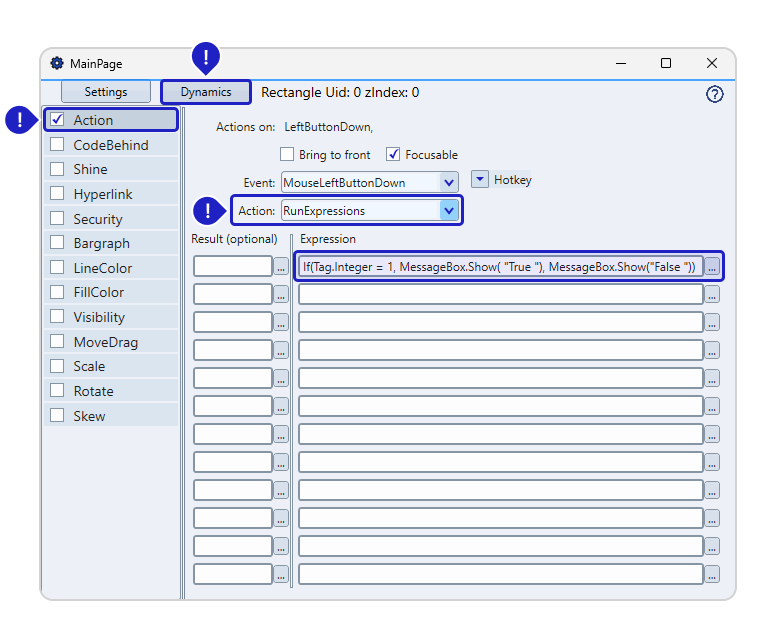This screenshot has height=639, width=775.
Task: Select FillColor in the dynamics list
Action: pos(98,293)
